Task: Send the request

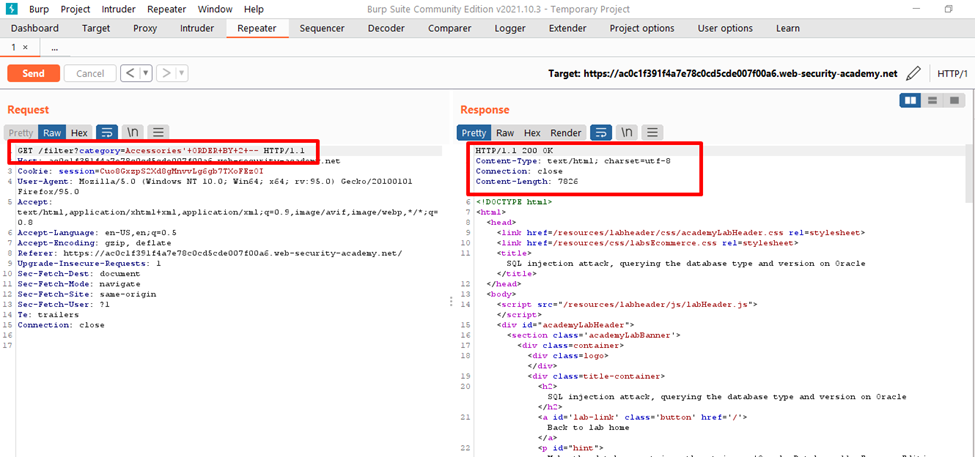Action: coord(34,73)
